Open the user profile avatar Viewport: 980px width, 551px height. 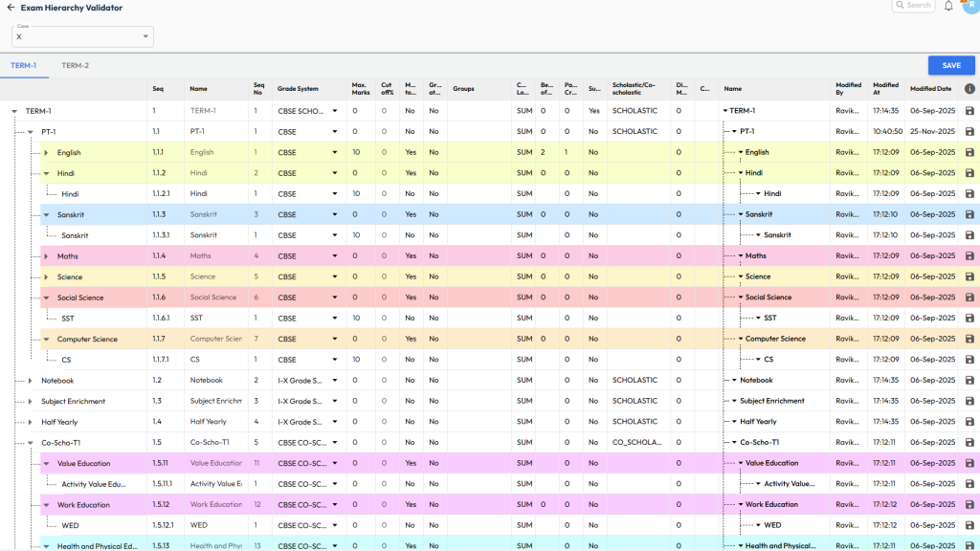[970, 5]
